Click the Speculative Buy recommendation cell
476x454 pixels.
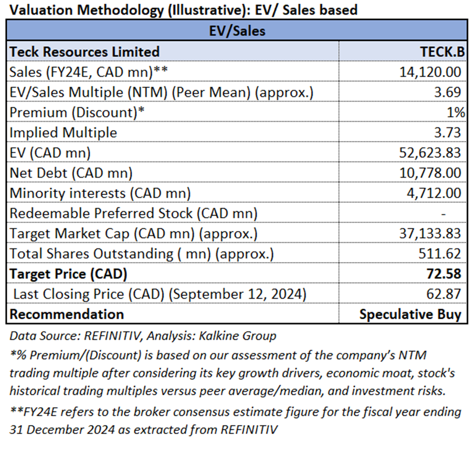[410, 314]
